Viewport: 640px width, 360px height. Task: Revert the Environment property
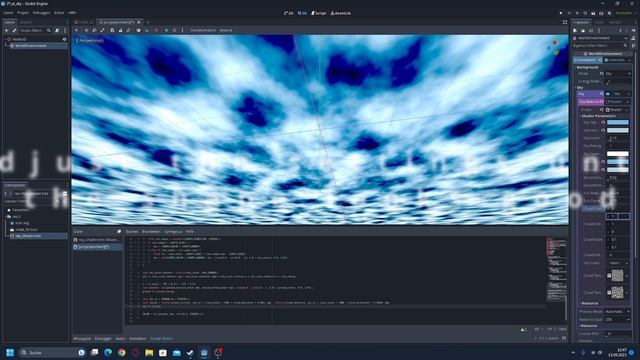600,60
